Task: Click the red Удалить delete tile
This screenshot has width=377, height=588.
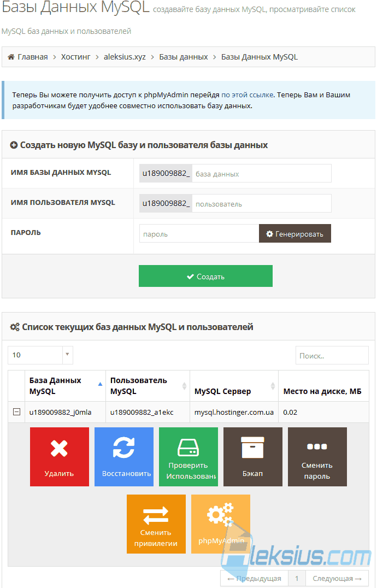Action: pyautogui.click(x=59, y=456)
